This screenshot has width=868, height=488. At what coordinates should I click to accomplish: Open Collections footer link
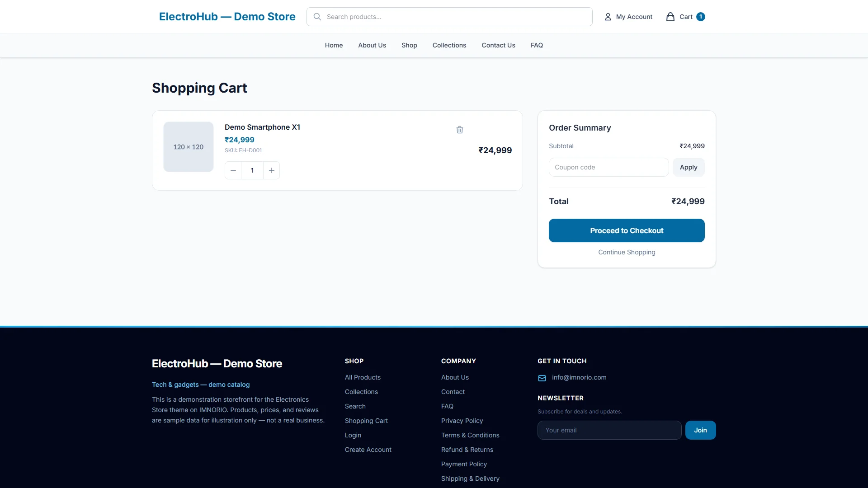pos(361,392)
